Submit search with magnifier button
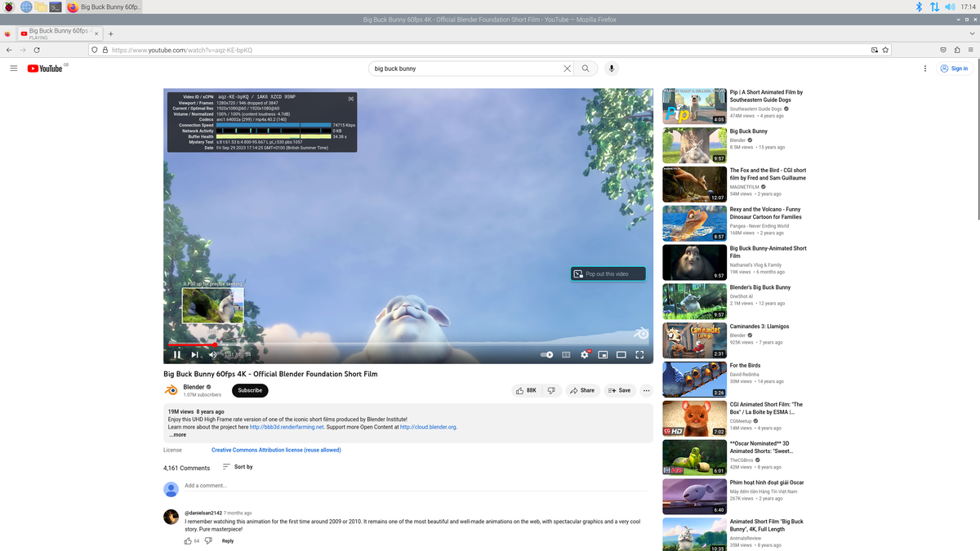This screenshot has height=551, width=980. (586, 69)
